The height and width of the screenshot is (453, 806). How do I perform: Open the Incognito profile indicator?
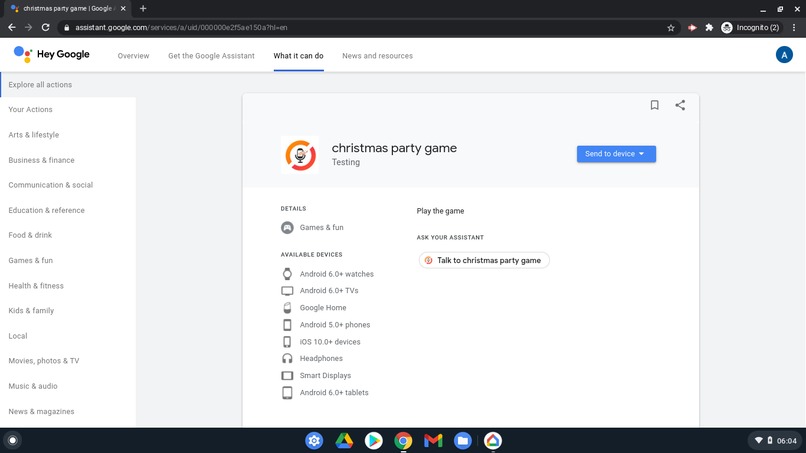pos(750,28)
